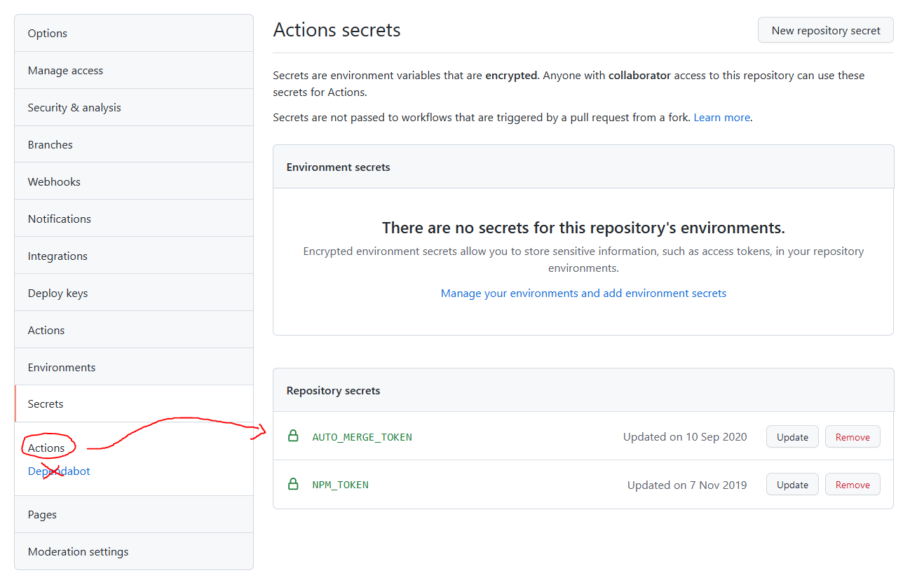
Task: Click lock icon beside NPM_TOKEN
Action: pos(294,483)
